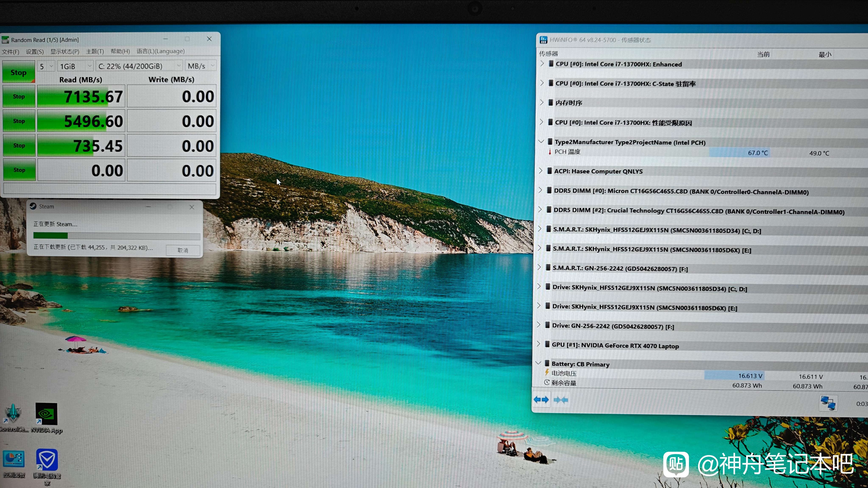Viewport: 868px width, 488px height.
Task: Collapse the Intel PCH sensor group
Action: (541, 141)
